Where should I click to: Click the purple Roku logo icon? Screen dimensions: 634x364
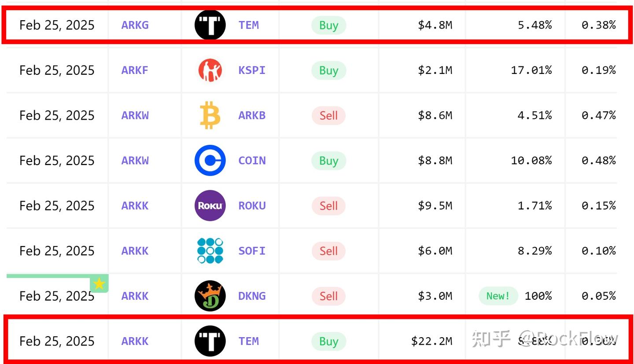pos(210,206)
